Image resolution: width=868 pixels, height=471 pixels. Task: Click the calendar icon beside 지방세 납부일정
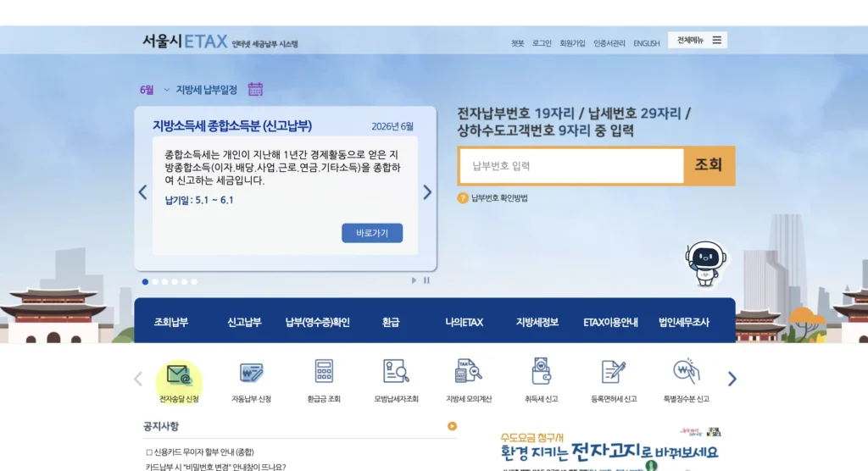(255, 89)
